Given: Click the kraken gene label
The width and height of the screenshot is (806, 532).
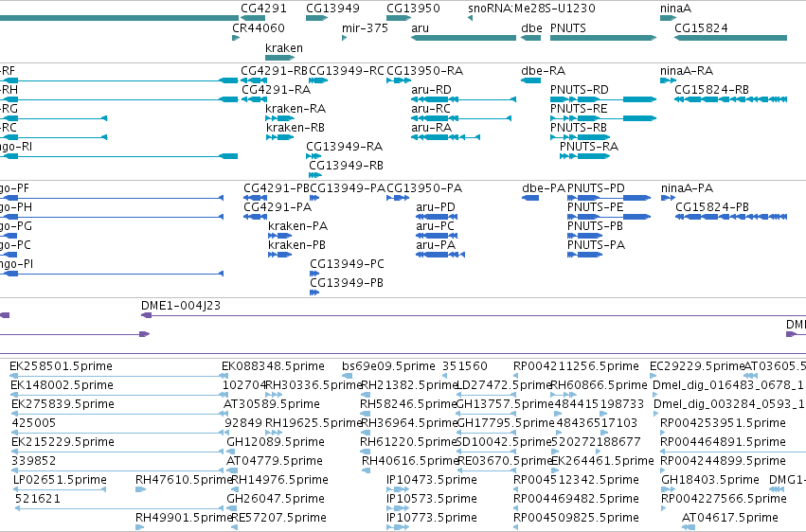Looking at the screenshot, I should 284,47.
